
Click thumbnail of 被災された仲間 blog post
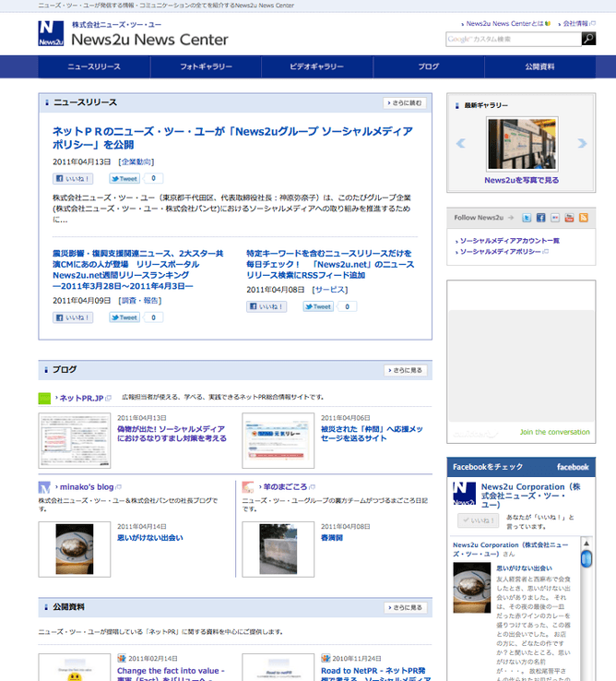click(278, 441)
